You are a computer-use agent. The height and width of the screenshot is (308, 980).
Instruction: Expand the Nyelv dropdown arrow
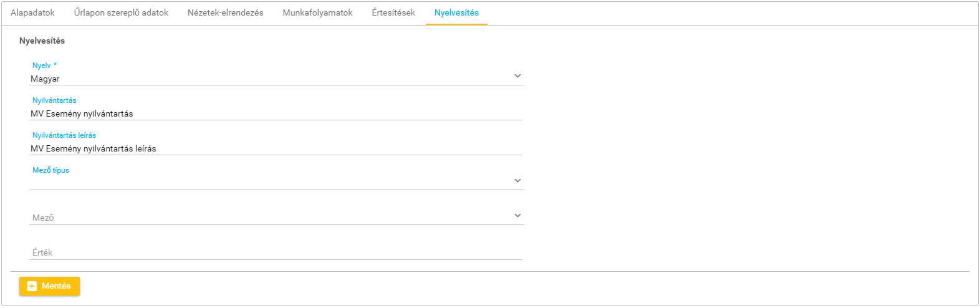517,76
